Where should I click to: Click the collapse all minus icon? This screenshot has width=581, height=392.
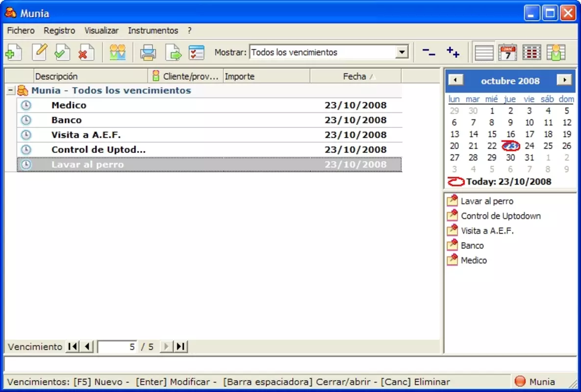[x=429, y=52]
